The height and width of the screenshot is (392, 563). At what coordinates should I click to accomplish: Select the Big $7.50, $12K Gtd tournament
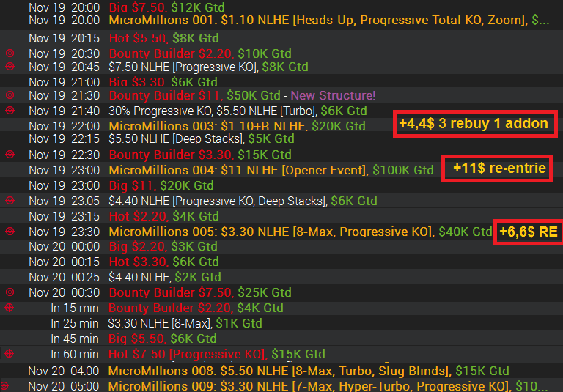281,7
